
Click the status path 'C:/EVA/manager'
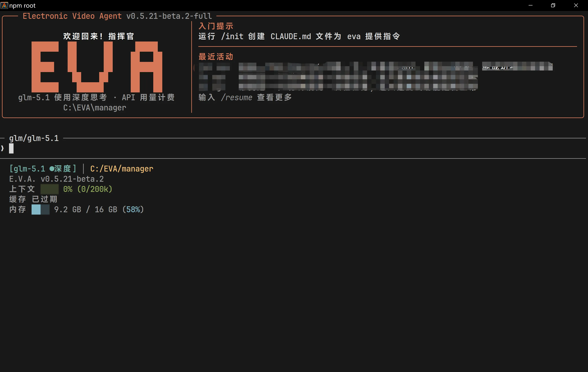122,169
